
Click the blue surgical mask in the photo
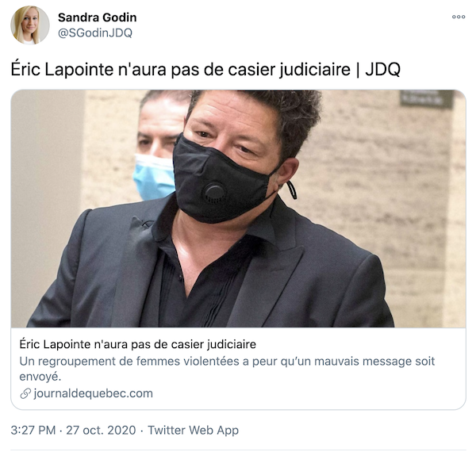154,177
